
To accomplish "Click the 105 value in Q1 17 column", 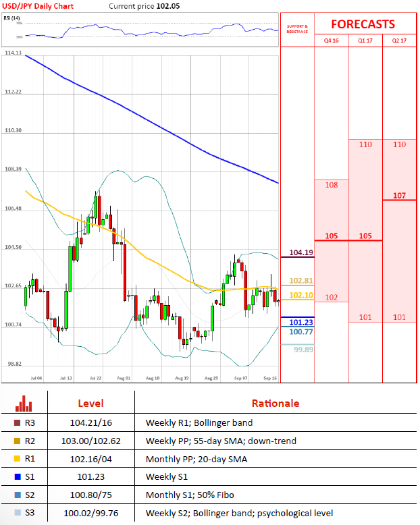I will tap(365, 236).
